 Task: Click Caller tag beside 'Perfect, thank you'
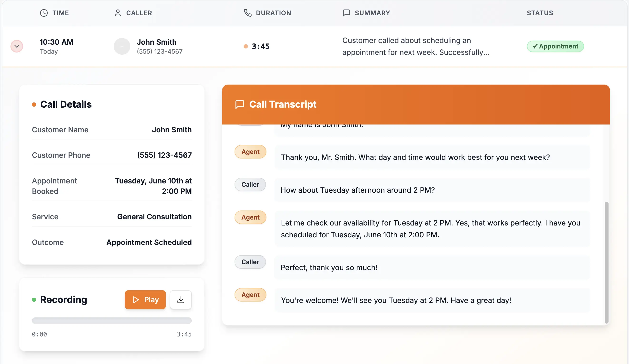pos(250,262)
